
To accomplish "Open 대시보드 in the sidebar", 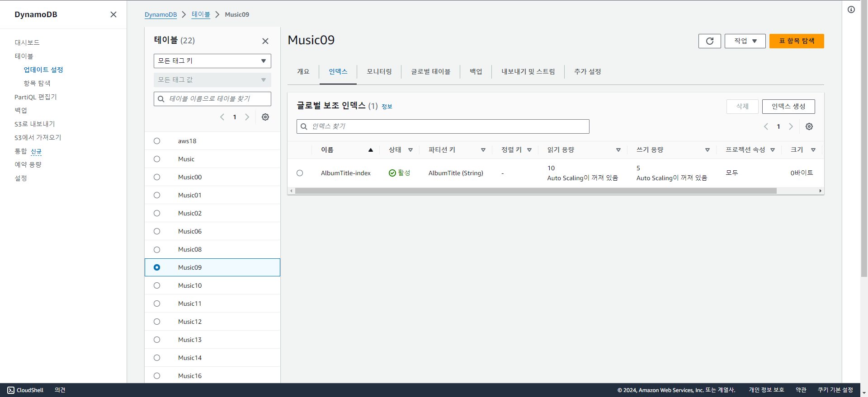I will pyautogui.click(x=27, y=42).
